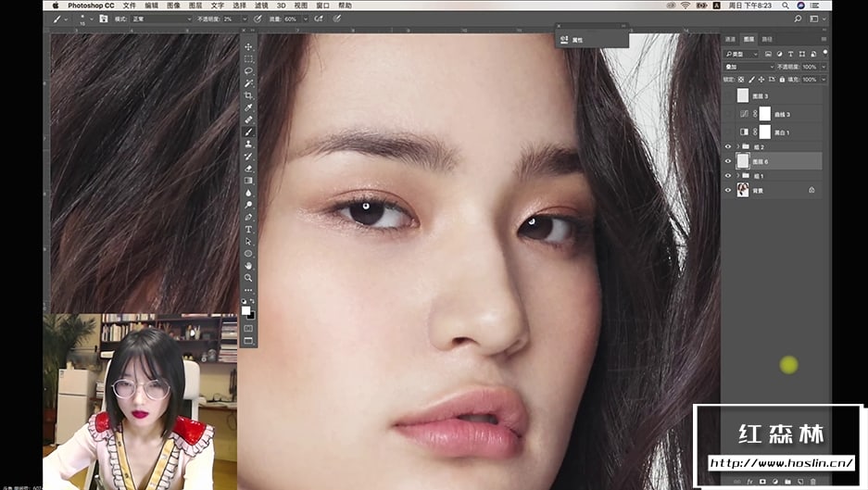Filter layers by type (T) icon
This screenshot has width=868, height=490.
click(x=790, y=54)
